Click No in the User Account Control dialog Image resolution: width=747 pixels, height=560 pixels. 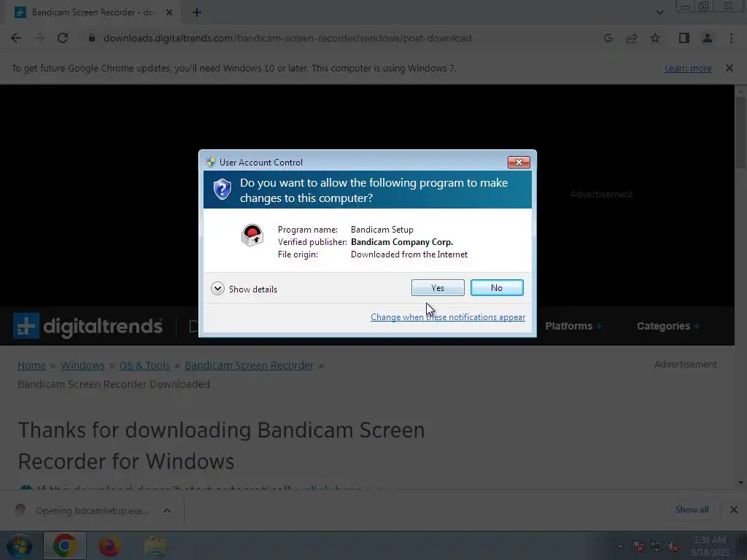pos(496,287)
